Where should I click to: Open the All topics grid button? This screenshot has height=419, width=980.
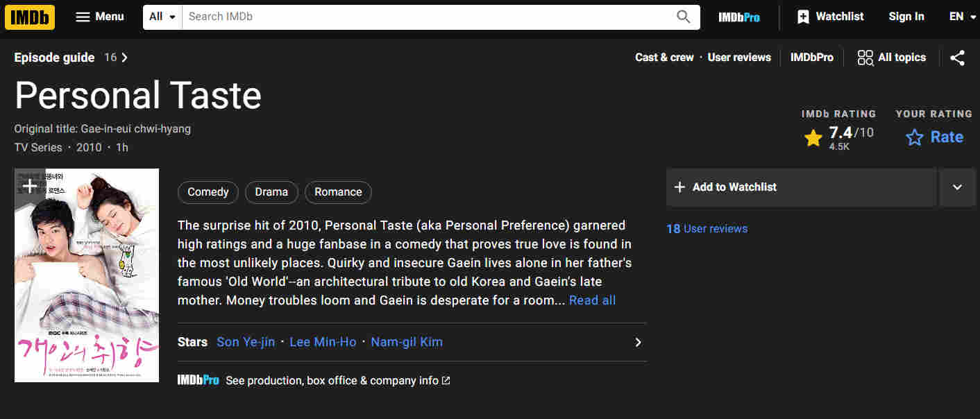pyautogui.click(x=892, y=58)
